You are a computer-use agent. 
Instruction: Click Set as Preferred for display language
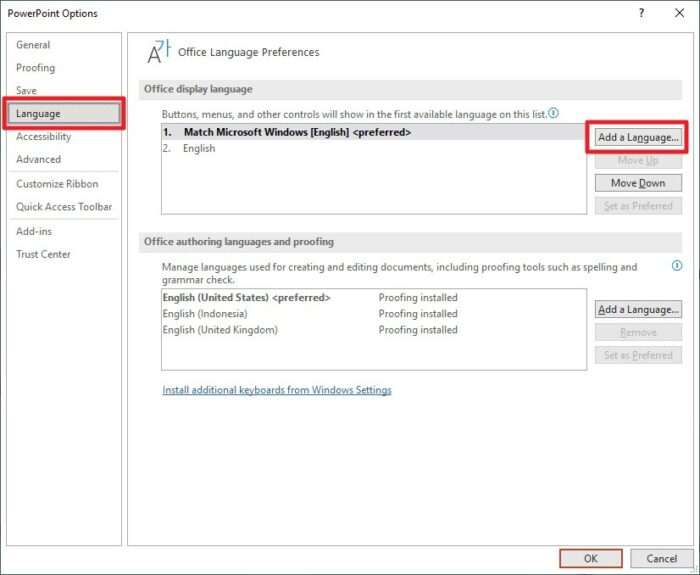638,206
